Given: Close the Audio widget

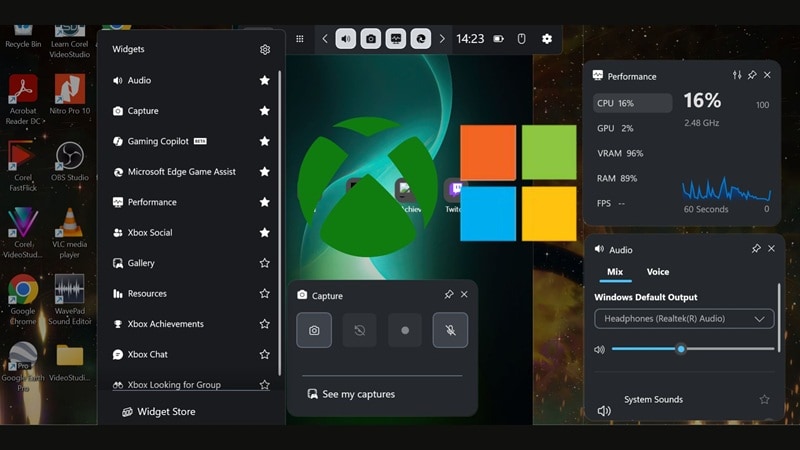Looking at the screenshot, I should [771, 248].
